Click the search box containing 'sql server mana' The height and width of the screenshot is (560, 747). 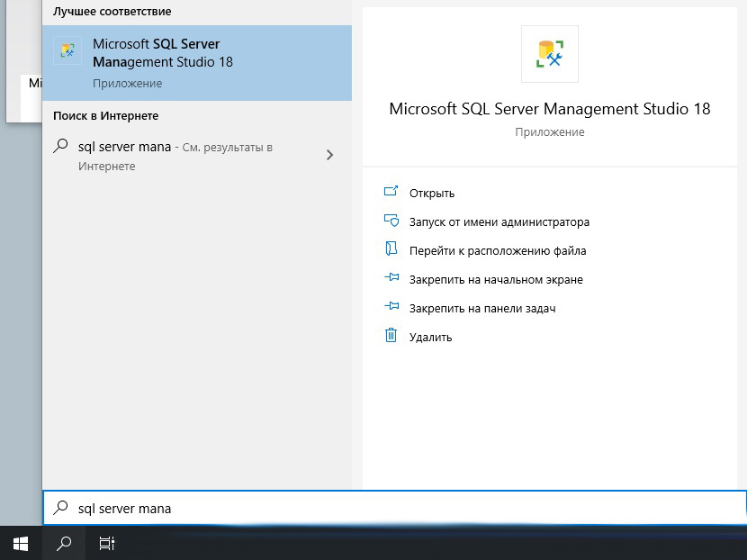pos(394,508)
